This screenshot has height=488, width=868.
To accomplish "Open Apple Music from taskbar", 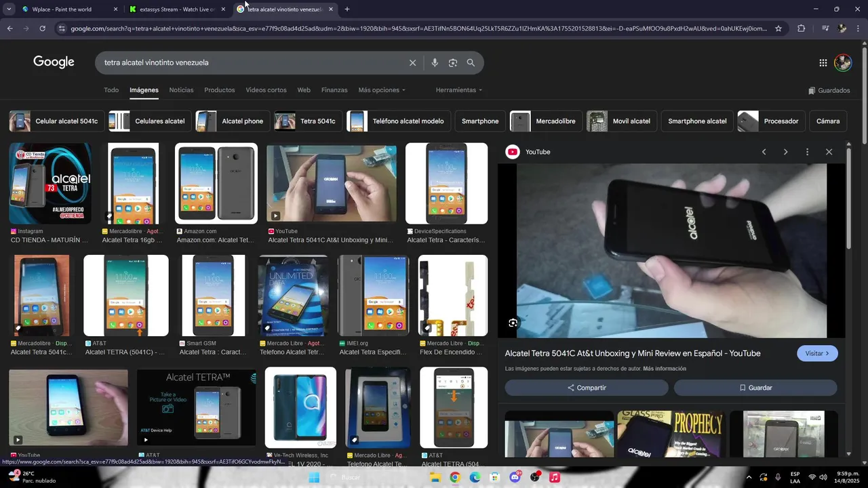I will coord(555,477).
